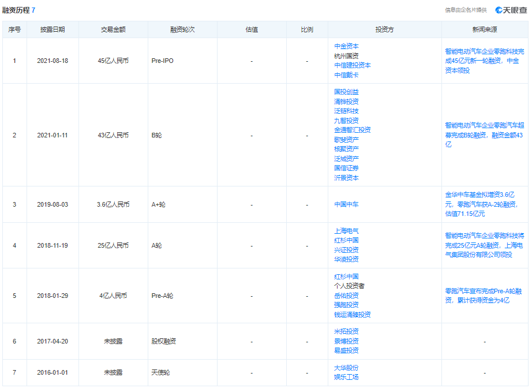Click the 披露日期 column header

[53, 29]
